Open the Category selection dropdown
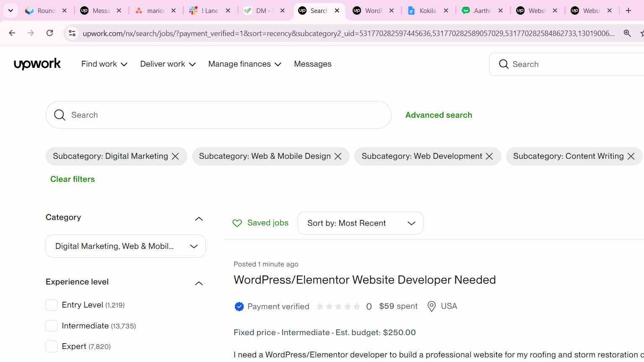This screenshot has height=362, width=644. 126,246
